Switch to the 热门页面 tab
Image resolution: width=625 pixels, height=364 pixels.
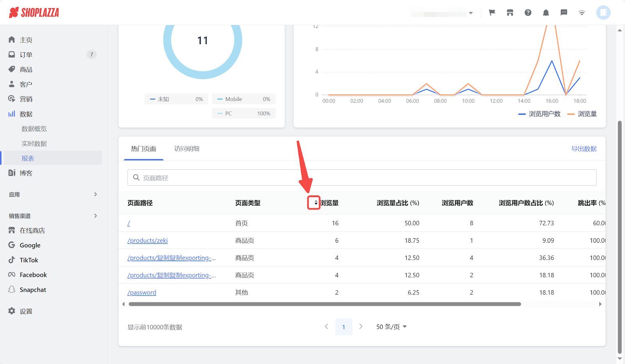(143, 149)
